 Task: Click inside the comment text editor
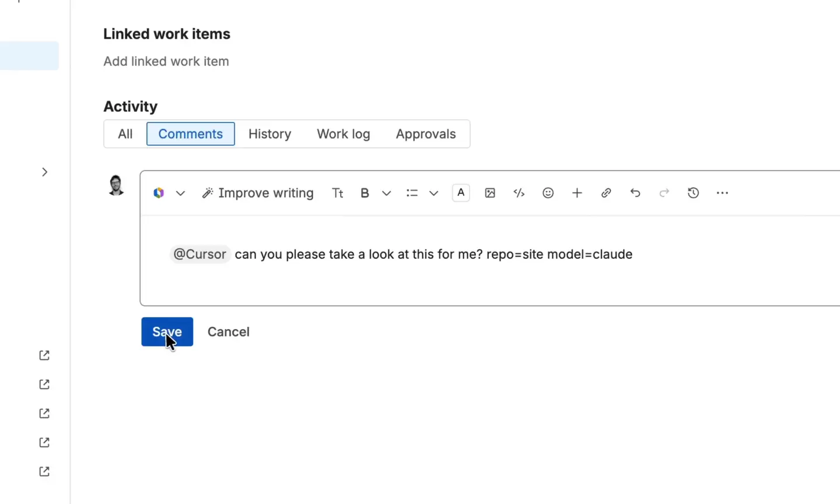(490, 260)
